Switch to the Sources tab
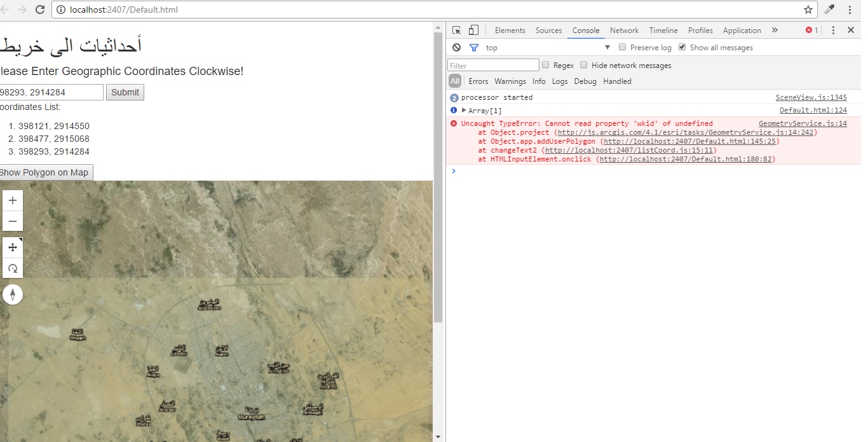This screenshot has width=868, height=442. pos(548,31)
